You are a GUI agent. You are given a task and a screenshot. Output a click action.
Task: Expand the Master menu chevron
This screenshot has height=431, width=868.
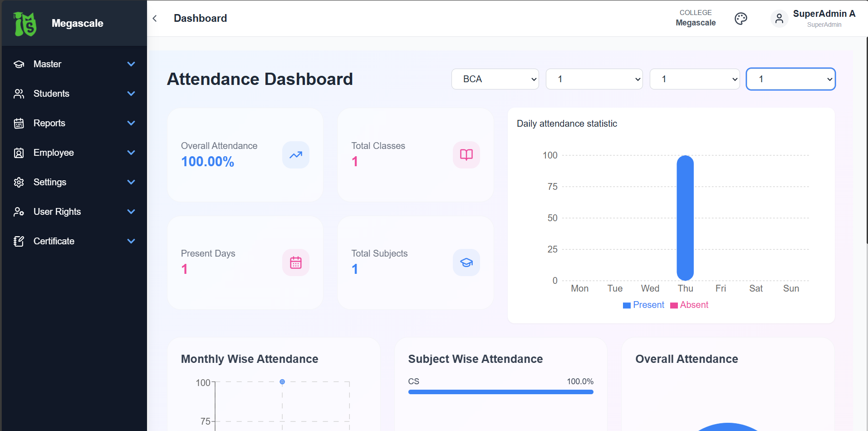pyautogui.click(x=131, y=64)
